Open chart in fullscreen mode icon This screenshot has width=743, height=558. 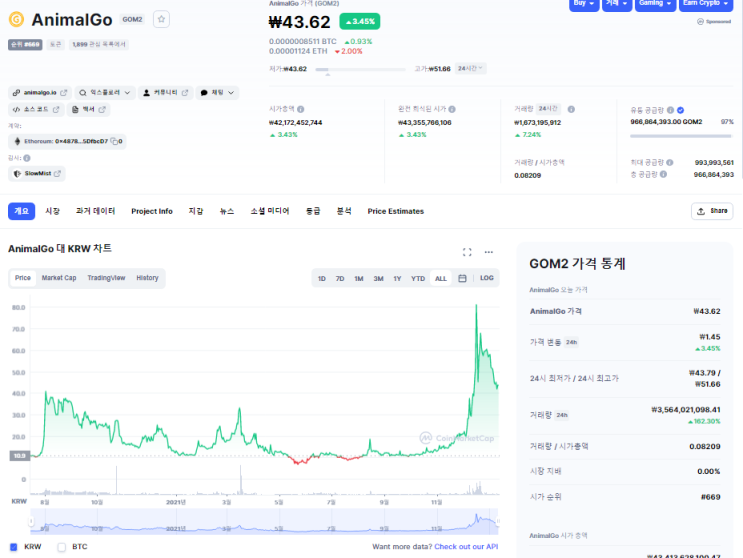[467, 252]
